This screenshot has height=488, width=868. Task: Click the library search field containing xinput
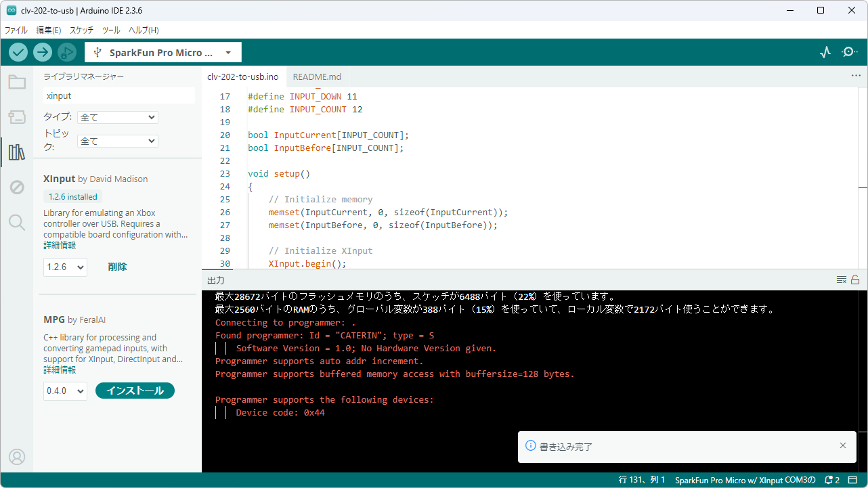pyautogui.click(x=118, y=96)
